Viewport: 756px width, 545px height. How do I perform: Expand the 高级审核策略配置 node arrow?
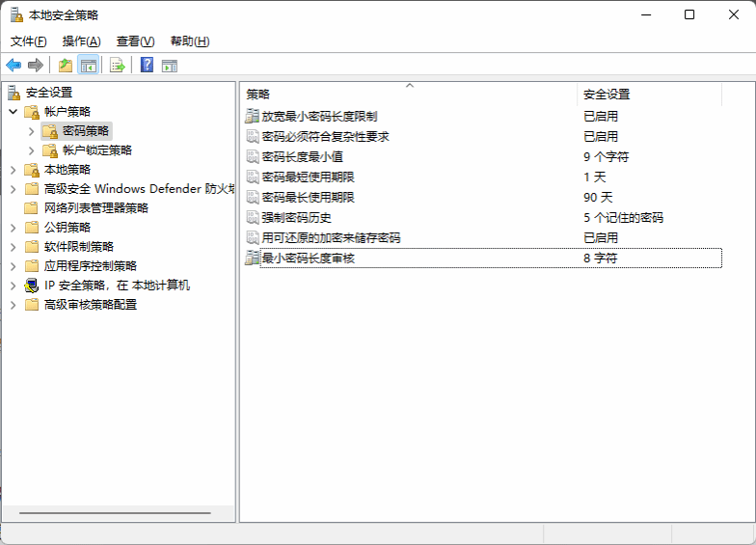[13, 305]
